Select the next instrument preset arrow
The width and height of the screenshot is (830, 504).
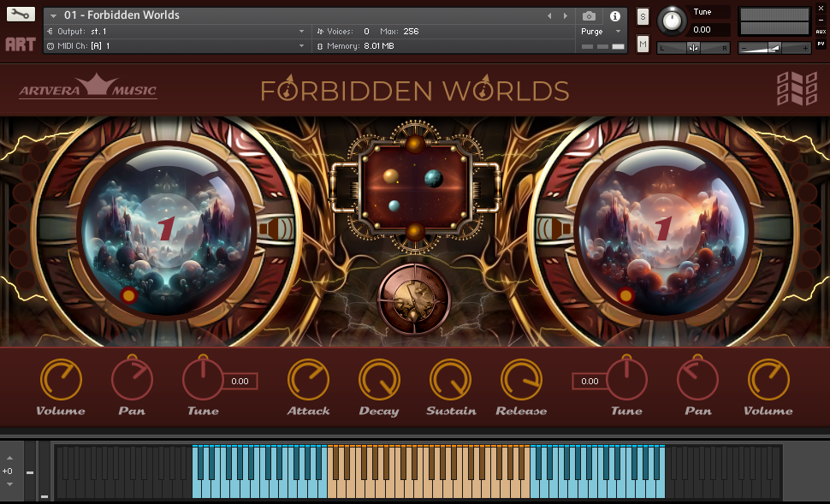pyautogui.click(x=565, y=15)
